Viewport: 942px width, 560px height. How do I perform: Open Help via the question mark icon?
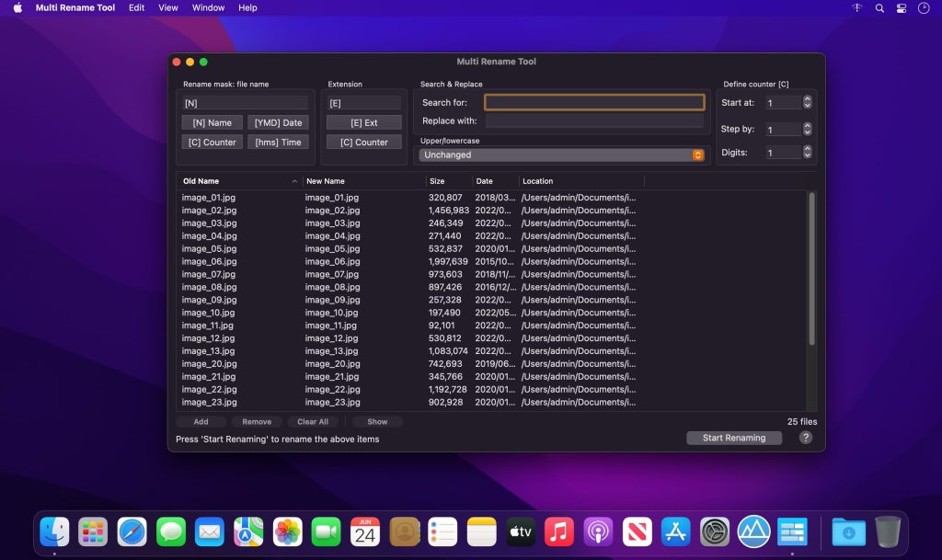[805, 438]
